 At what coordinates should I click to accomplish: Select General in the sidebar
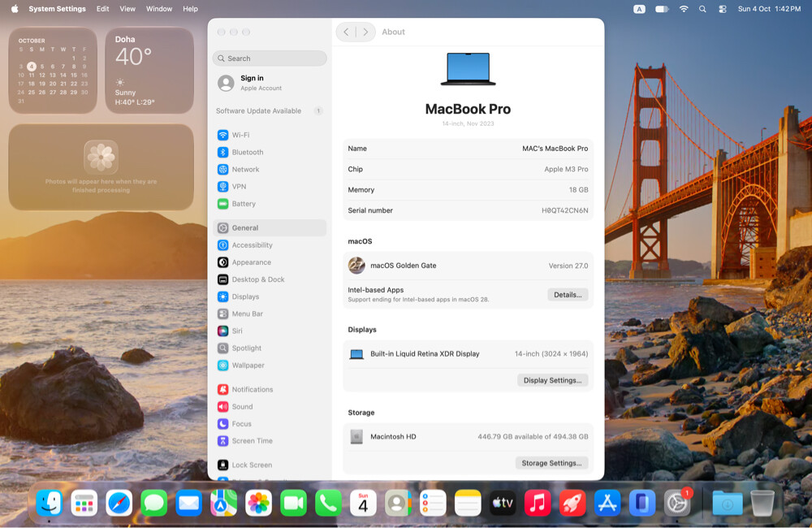[x=270, y=227]
